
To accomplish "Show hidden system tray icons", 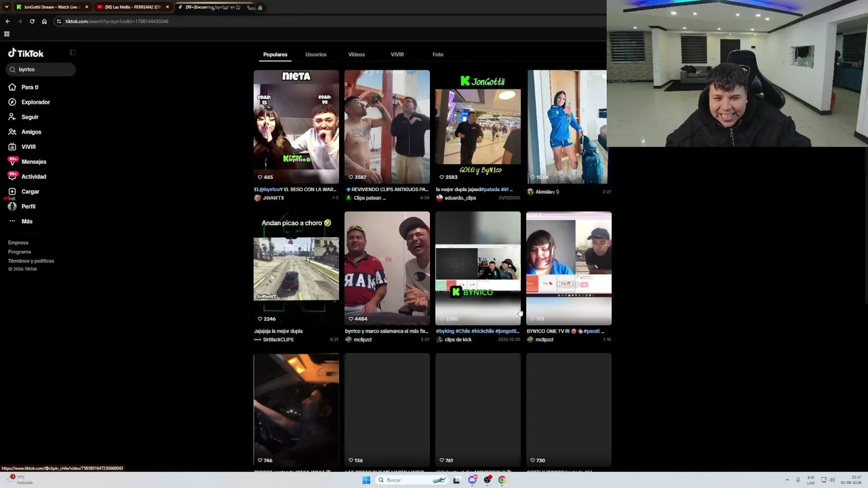I will (787, 480).
